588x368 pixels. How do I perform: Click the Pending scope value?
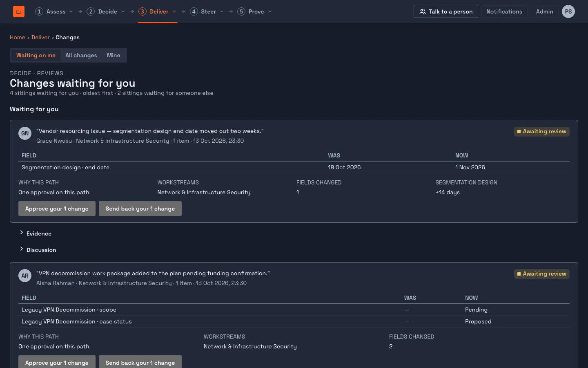[x=476, y=310]
